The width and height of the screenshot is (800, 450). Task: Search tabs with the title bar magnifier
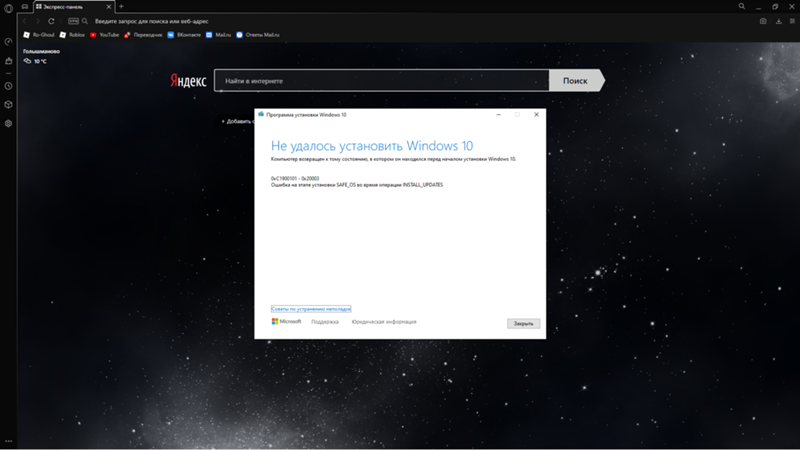point(742,7)
